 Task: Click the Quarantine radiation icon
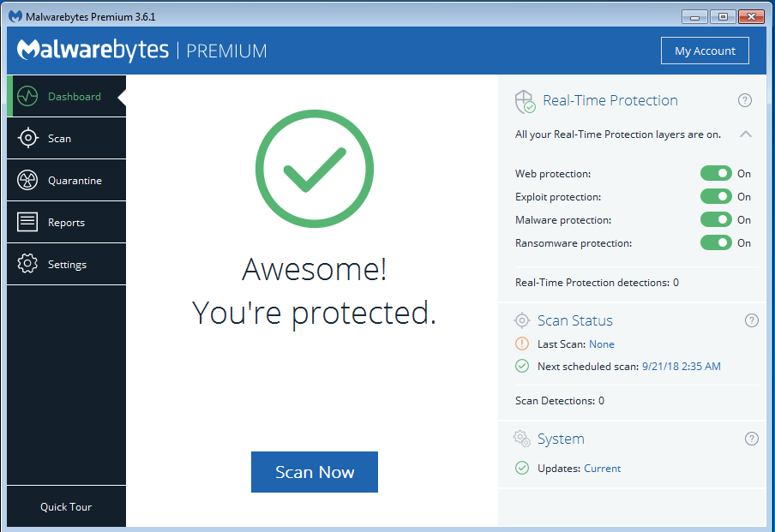(x=27, y=180)
